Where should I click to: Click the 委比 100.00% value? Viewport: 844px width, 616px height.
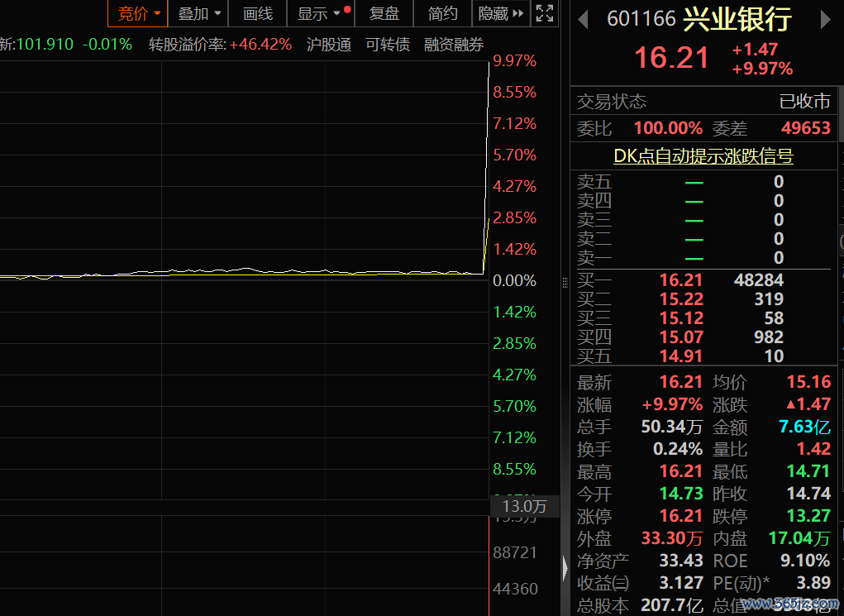[668, 128]
